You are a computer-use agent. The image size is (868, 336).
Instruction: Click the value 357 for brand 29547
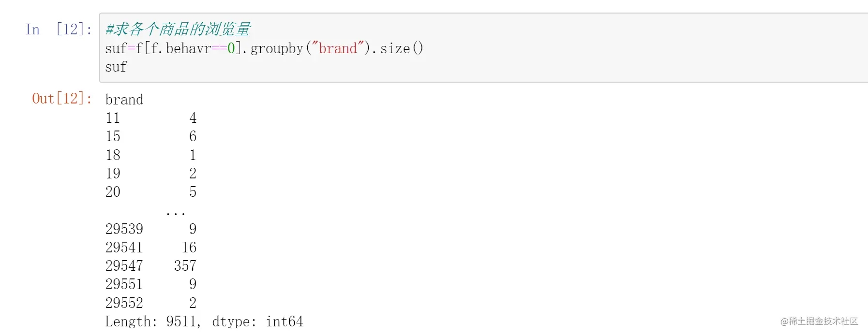pos(185,266)
